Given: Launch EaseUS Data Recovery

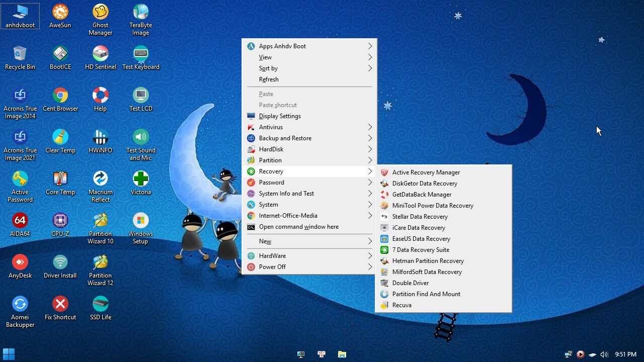Looking at the screenshot, I should pyautogui.click(x=444, y=239).
